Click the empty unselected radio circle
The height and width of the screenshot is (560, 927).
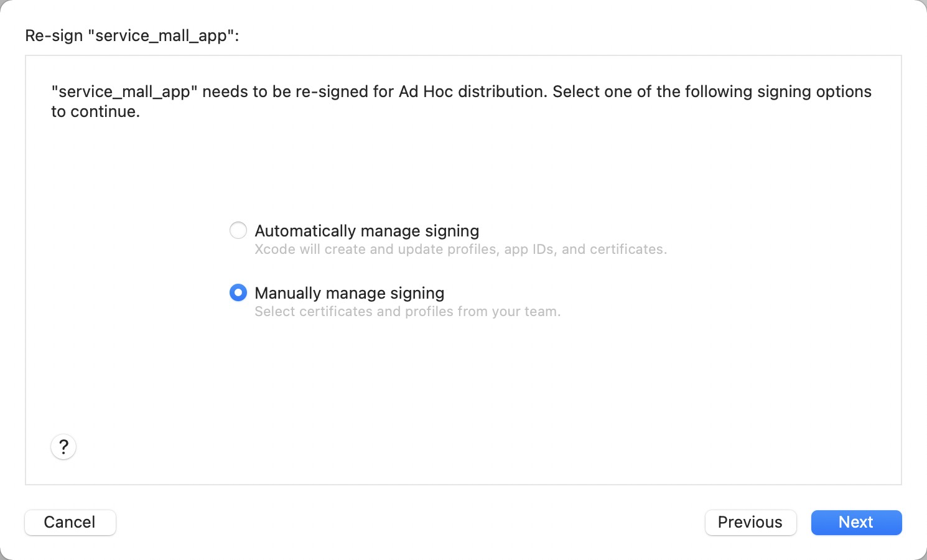point(238,231)
